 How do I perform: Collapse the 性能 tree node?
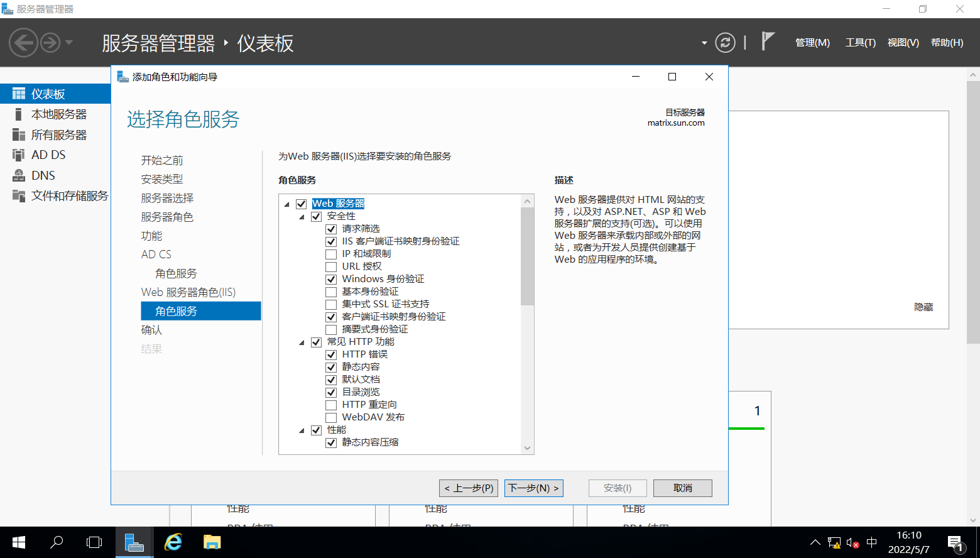(302, 430)
